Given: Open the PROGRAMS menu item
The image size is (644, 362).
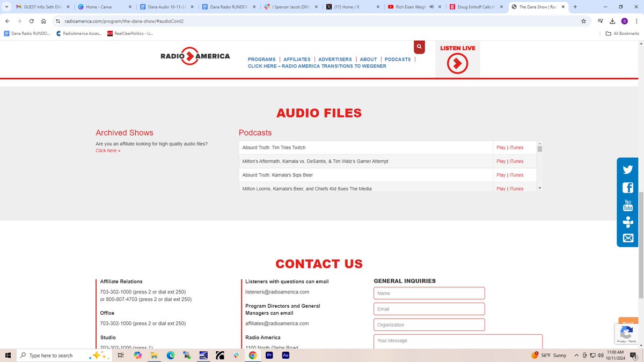Looking at the screenshot, I should (262, 60).
